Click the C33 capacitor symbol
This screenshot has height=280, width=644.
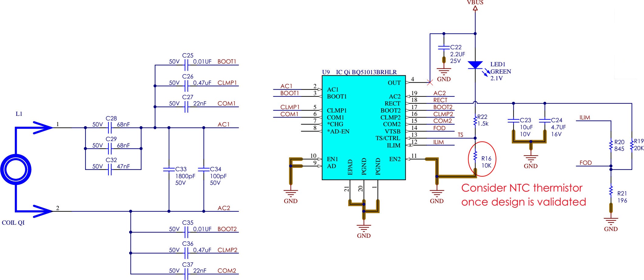169,169
